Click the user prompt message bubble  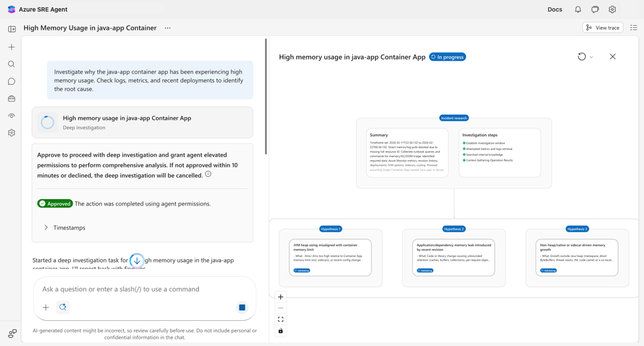pyautogui.click(x=150, y=80)
